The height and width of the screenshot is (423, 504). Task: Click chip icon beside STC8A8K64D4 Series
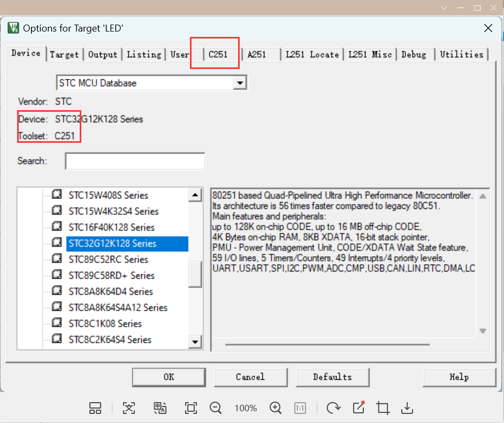57,291
